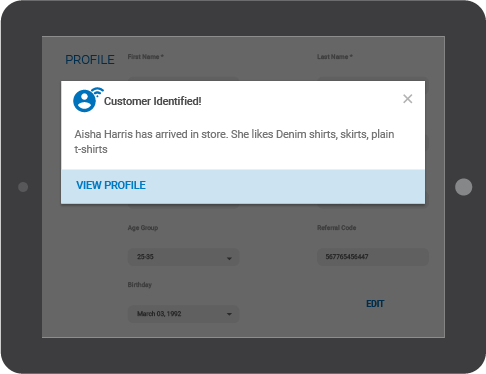Viewport: 486px width, 374px height.
Task: Click the First Name field label
Action: coord(146,57)
